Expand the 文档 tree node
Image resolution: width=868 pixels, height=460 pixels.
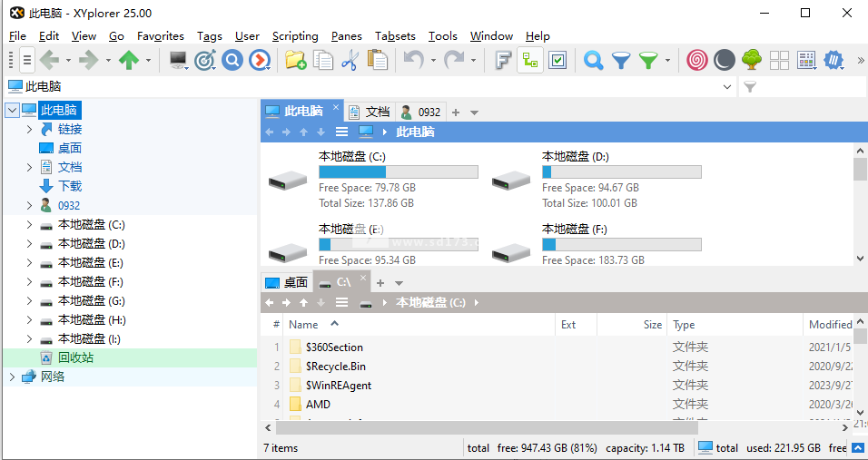tap(29, 168)
